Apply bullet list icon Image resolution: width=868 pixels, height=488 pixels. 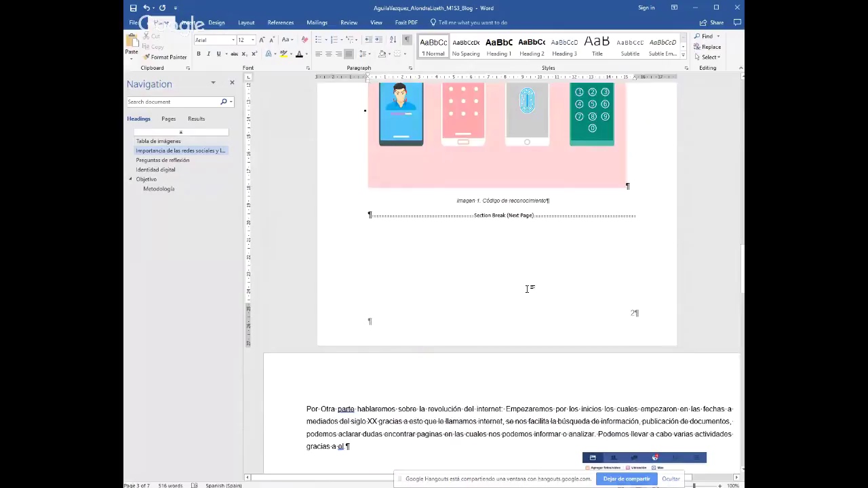click(x=319, y=40)
